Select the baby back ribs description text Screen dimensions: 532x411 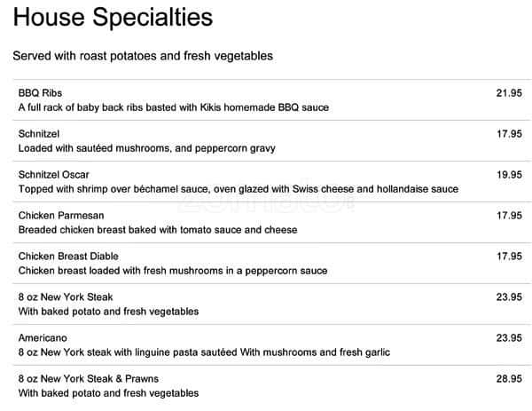(173, 107)
